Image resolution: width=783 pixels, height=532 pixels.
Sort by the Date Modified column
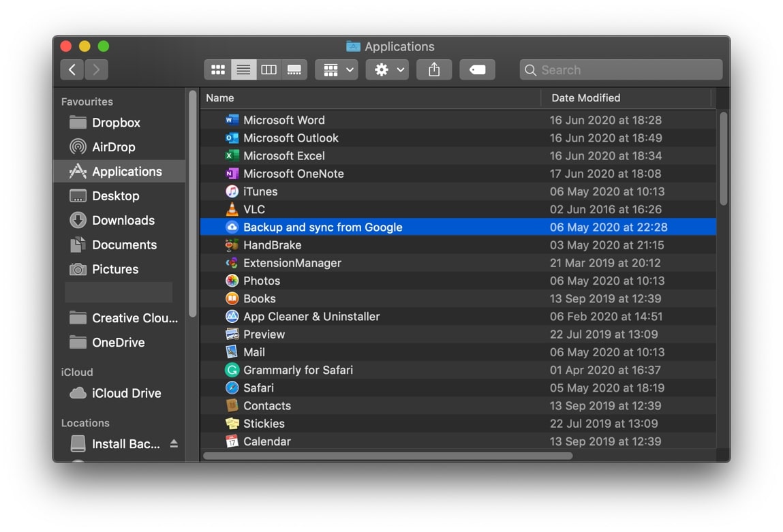point(586,97)
